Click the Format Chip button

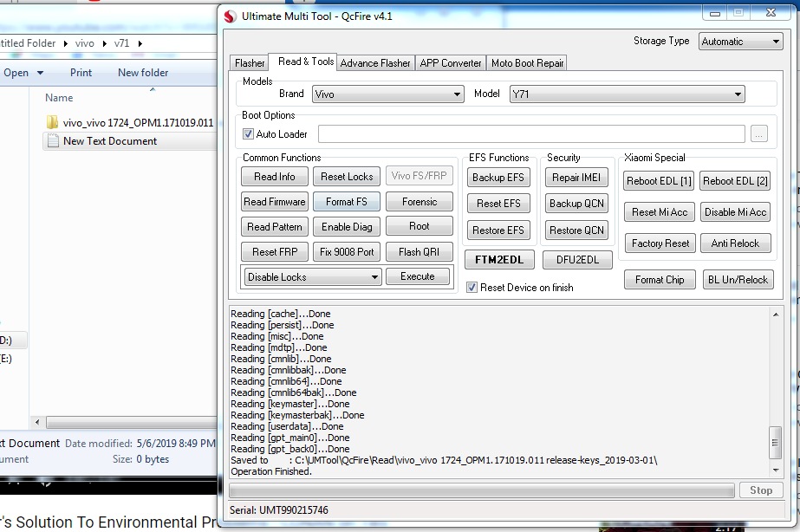tap(660, 280)
